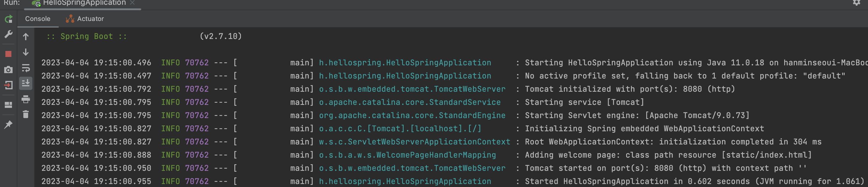Click 'No active profile set' log message

pyautogui.click(x=685, y=76)
